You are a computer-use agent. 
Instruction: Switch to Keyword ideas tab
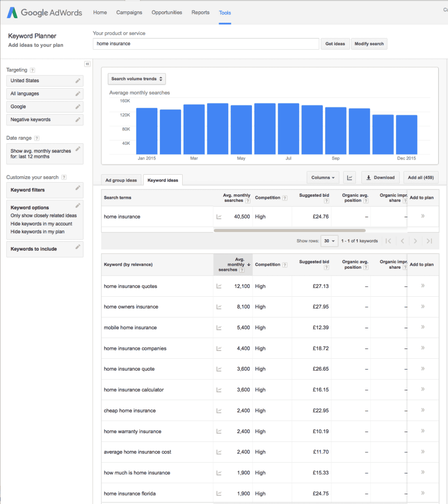[163, 180]
